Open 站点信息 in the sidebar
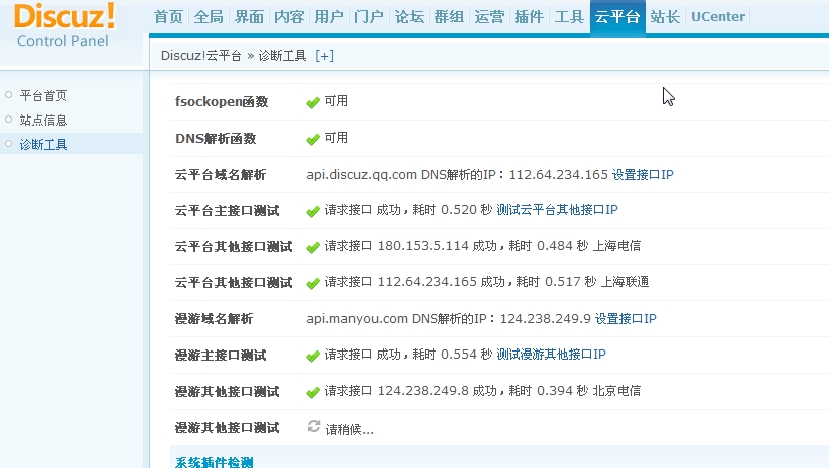The width and height of the screenshot is (829, 468). click(43, 120)
